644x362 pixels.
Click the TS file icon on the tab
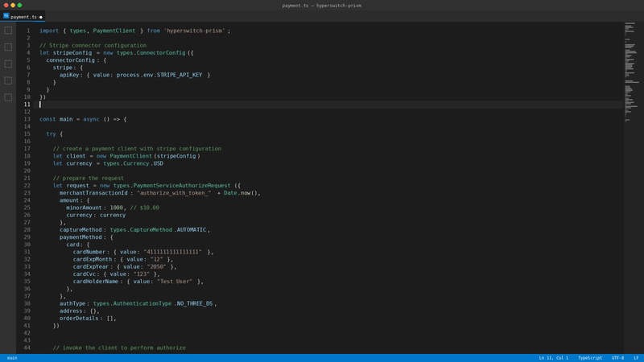(x=6, y=16)
